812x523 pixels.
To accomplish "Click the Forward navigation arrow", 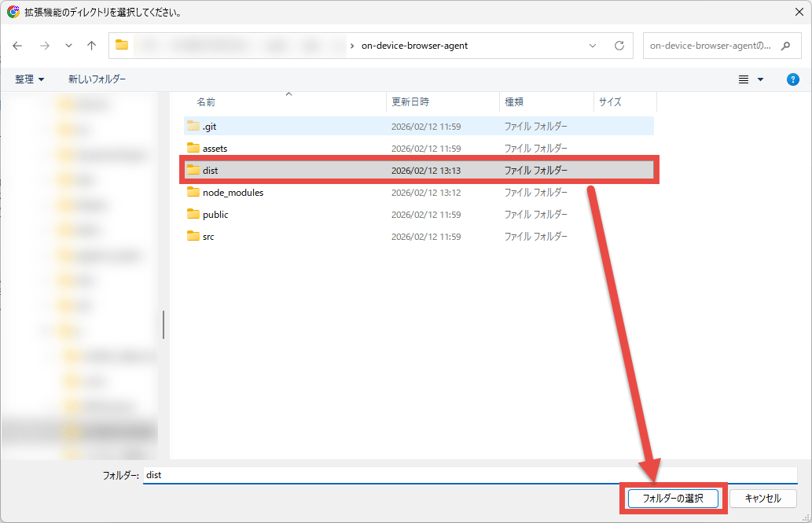I will [44, 46].
